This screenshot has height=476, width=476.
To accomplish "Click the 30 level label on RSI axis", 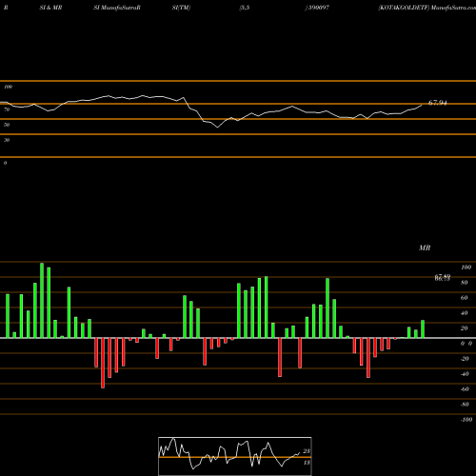I will [7, 140].
